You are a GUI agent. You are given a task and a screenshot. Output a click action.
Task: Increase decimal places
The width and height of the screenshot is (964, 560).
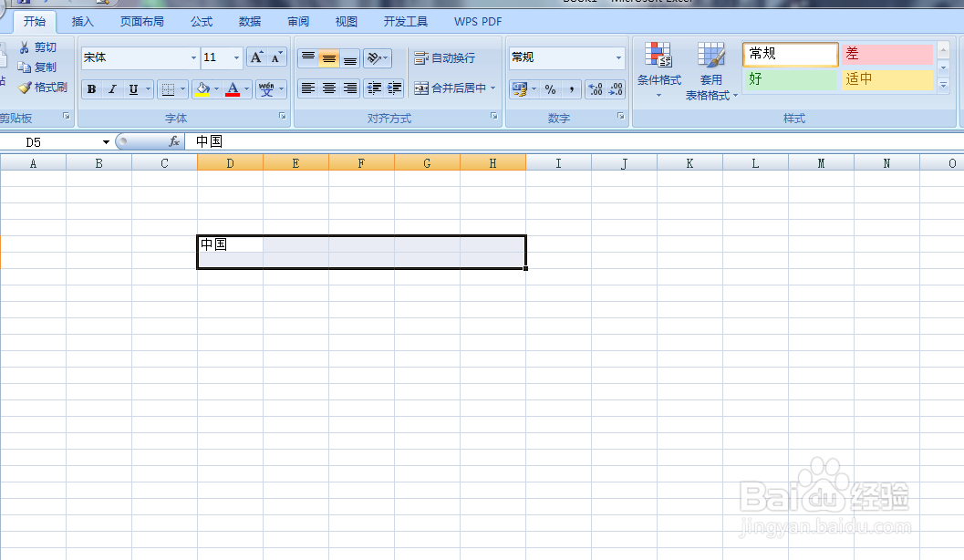[x=596, y=89]
